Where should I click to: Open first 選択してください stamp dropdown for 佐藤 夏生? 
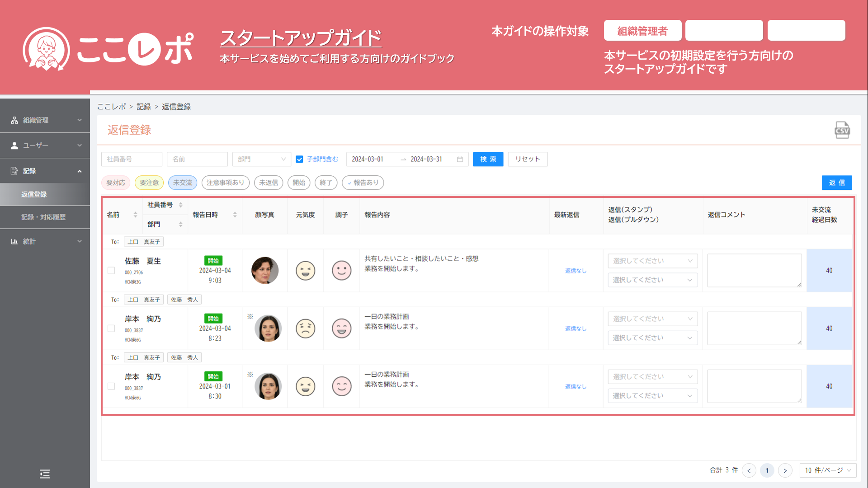tap(652, 261)
